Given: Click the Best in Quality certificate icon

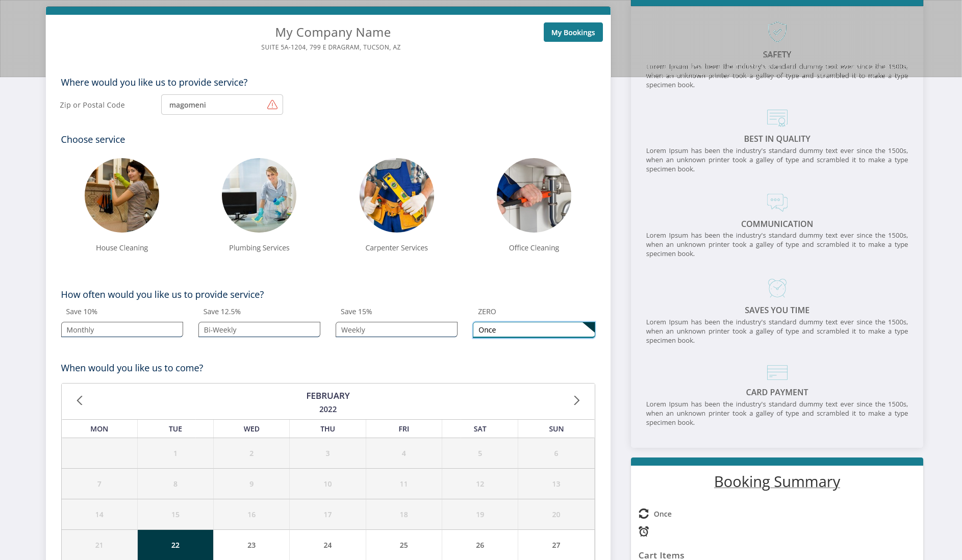Looking at the screenshot, I should click(x=777, y=118).
